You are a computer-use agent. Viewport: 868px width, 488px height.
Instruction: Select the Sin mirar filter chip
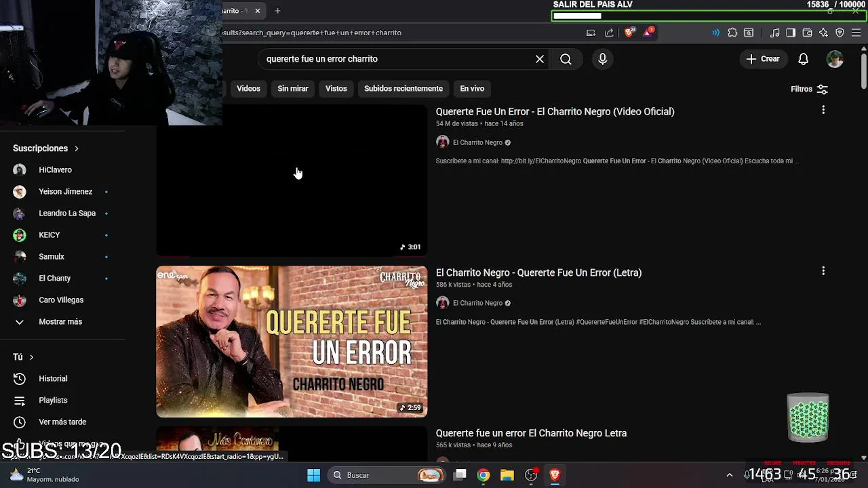coord(293,89)
